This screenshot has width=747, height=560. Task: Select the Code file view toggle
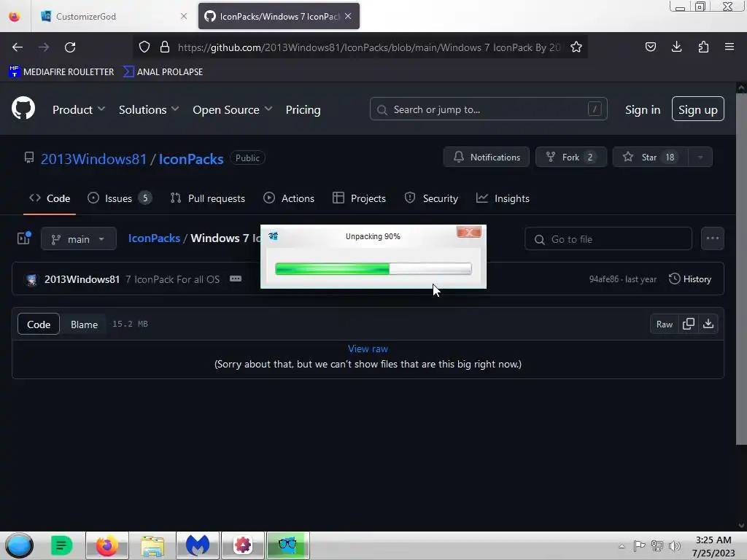click(x=39, y=324)
